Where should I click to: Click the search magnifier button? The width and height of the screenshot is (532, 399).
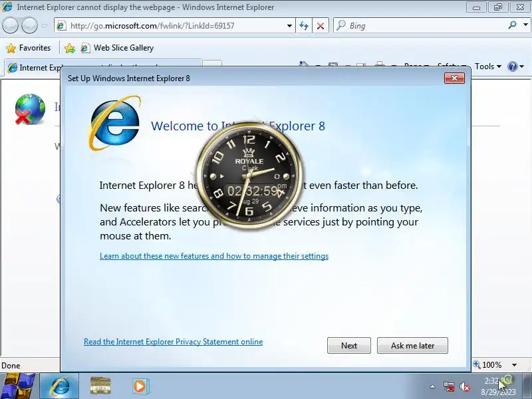[513, 25]
